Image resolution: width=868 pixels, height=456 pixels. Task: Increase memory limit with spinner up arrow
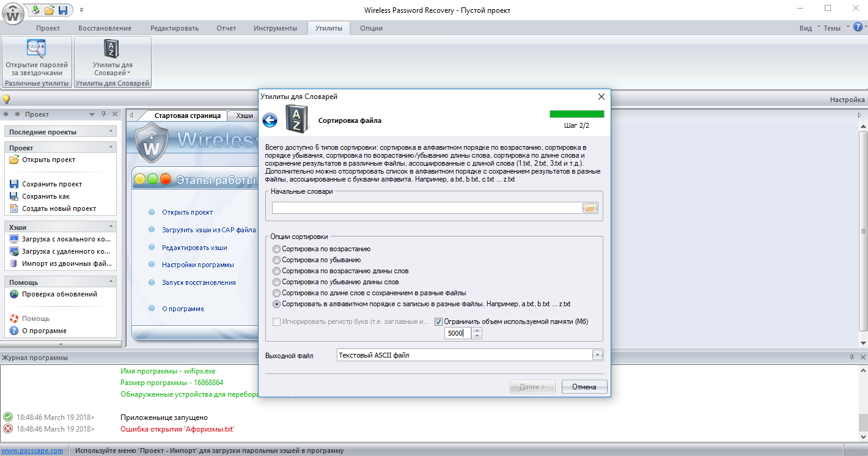(477, 331)
